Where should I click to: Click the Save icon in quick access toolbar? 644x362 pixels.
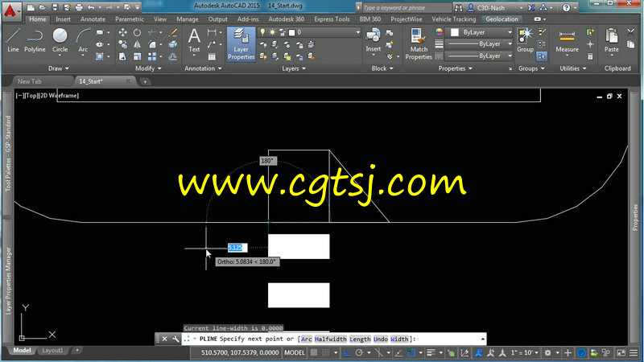click(x=55, y=7)
